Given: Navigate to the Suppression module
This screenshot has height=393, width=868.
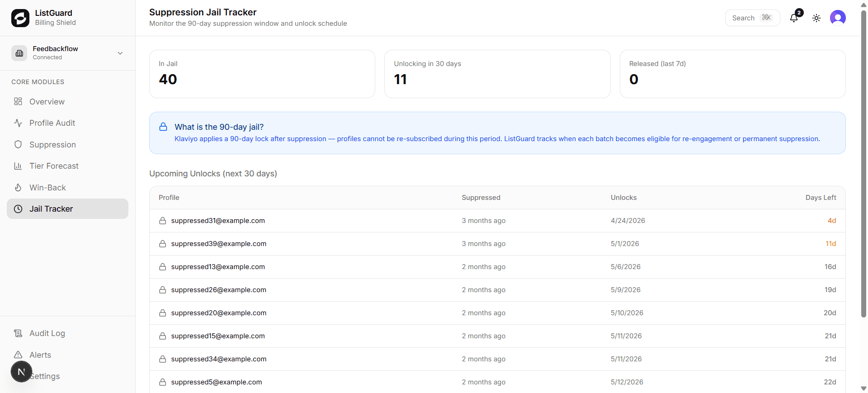Looking at the screenshot, I should (67, 144).
